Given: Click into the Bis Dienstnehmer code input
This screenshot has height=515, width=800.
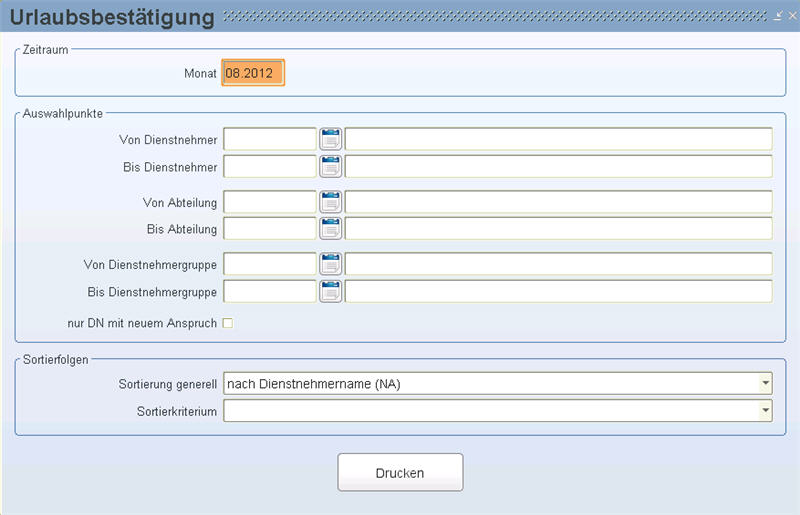Looking at the screenshot, I should pyautogui.click(x=270, y=166).
